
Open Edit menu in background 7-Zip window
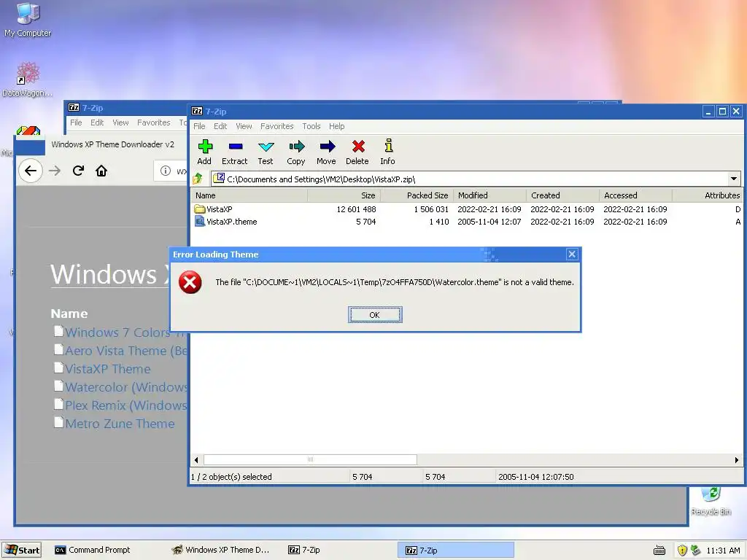click(x=97, y=122)
